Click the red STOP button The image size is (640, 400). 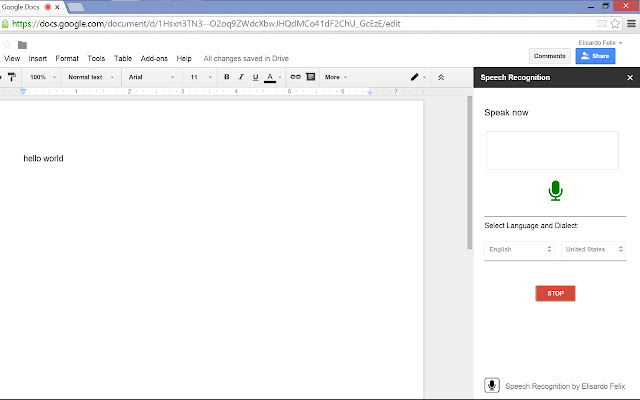tap(555, 293)
